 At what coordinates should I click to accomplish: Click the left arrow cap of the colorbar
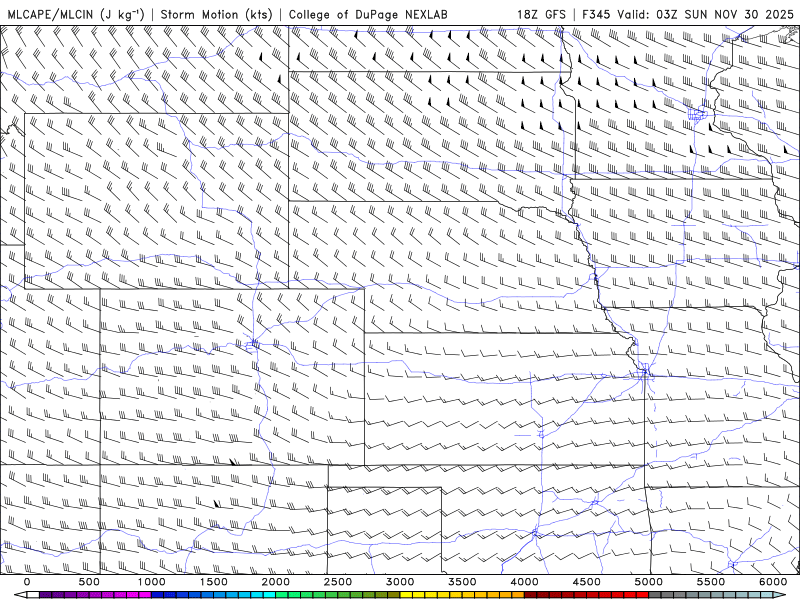[20, 595]
